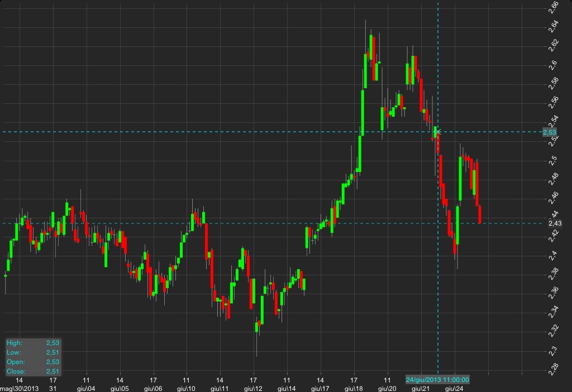Click the Close row in the info box
Viewport: 572px width, 392px height.
click(32, 371)
